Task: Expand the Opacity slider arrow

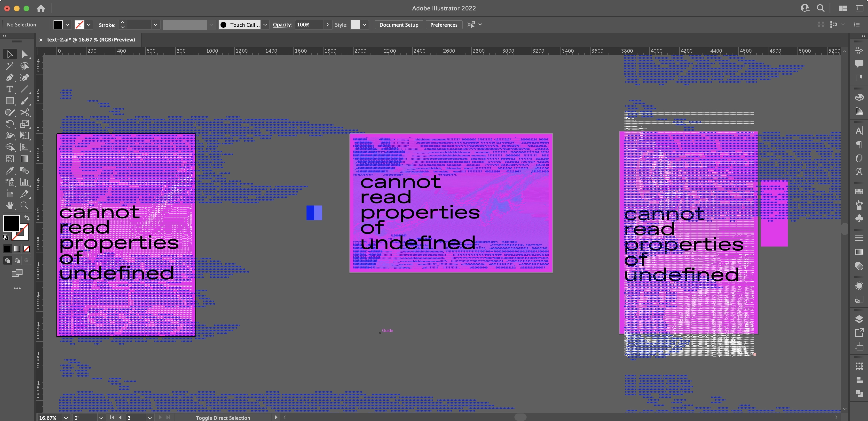Action: coord(328,25)
